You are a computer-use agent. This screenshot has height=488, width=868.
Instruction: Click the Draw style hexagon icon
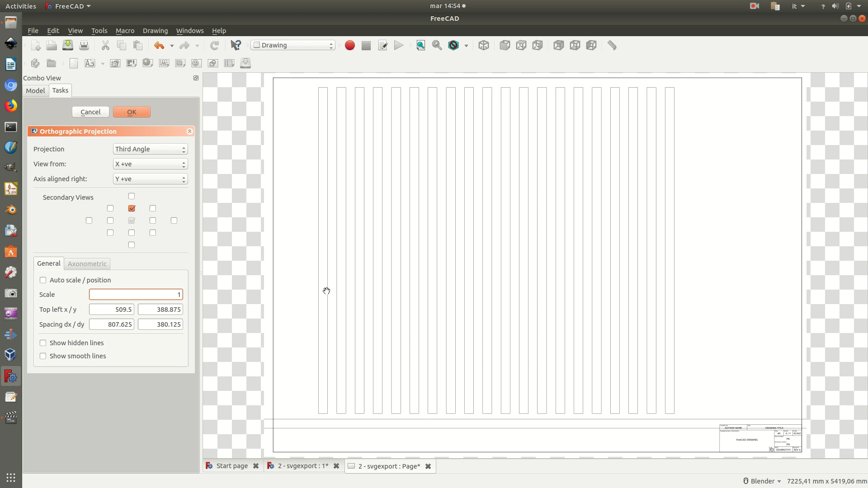click(453, 45)
